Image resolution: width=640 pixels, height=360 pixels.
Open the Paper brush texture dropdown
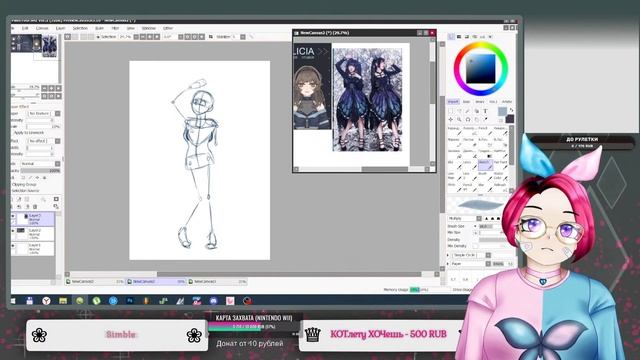[471, 264]
